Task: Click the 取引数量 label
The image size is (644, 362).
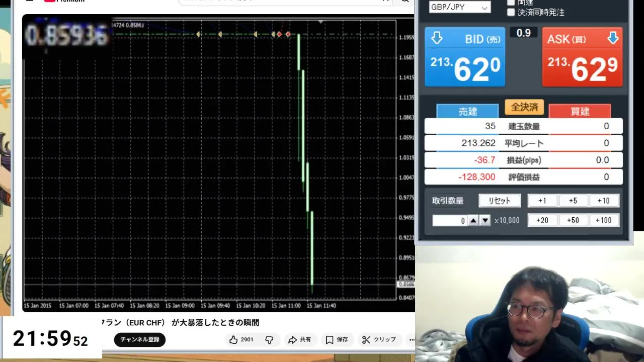Action: pos(448,201)
